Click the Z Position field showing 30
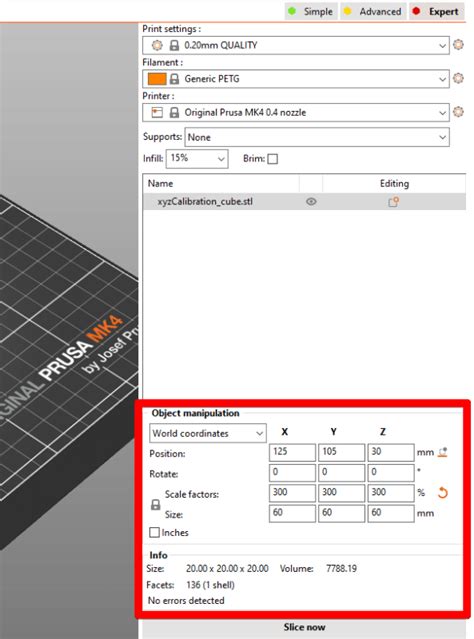 [x=391, y=452]
